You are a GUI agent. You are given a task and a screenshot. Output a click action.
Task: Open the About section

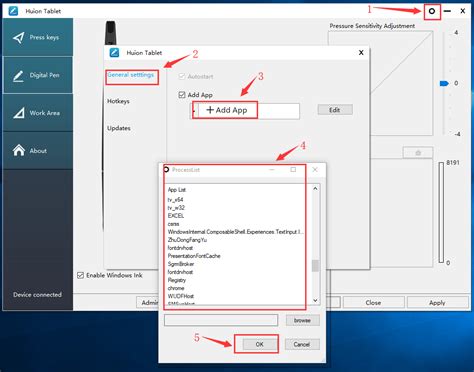38,151
